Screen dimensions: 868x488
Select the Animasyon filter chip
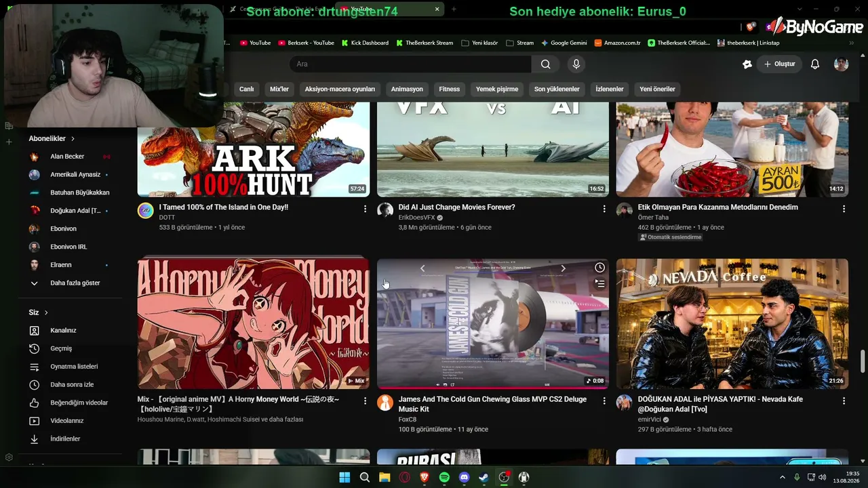pyautogui.click(x=407, y=89)
